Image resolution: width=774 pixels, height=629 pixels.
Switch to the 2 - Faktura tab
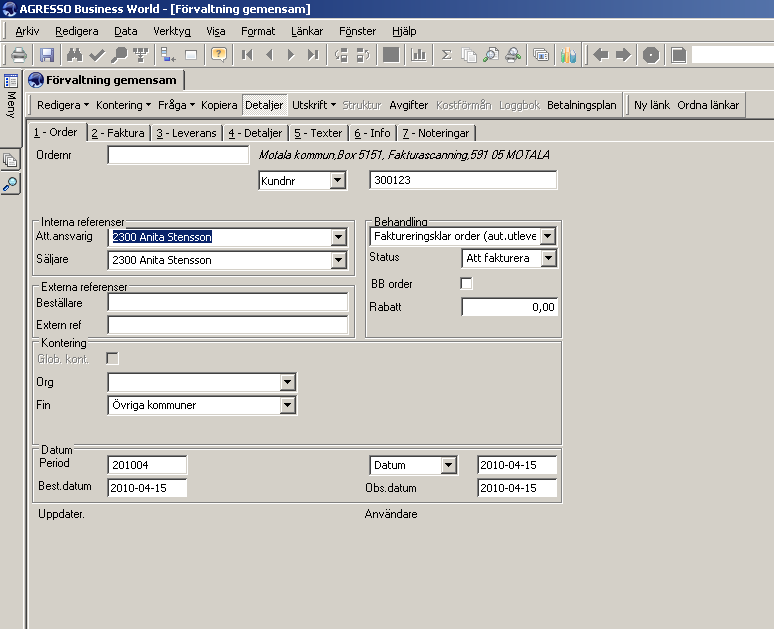coord(118,133)
